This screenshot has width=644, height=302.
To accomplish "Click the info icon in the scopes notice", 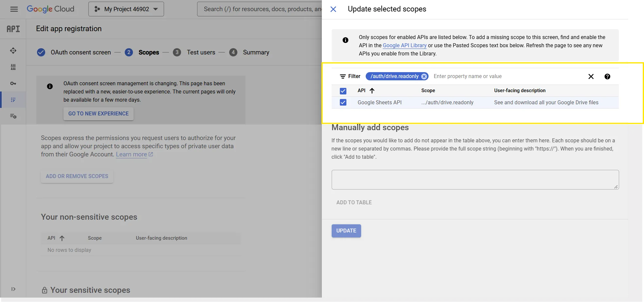I will pyautogui.click(x=345, y=40).
